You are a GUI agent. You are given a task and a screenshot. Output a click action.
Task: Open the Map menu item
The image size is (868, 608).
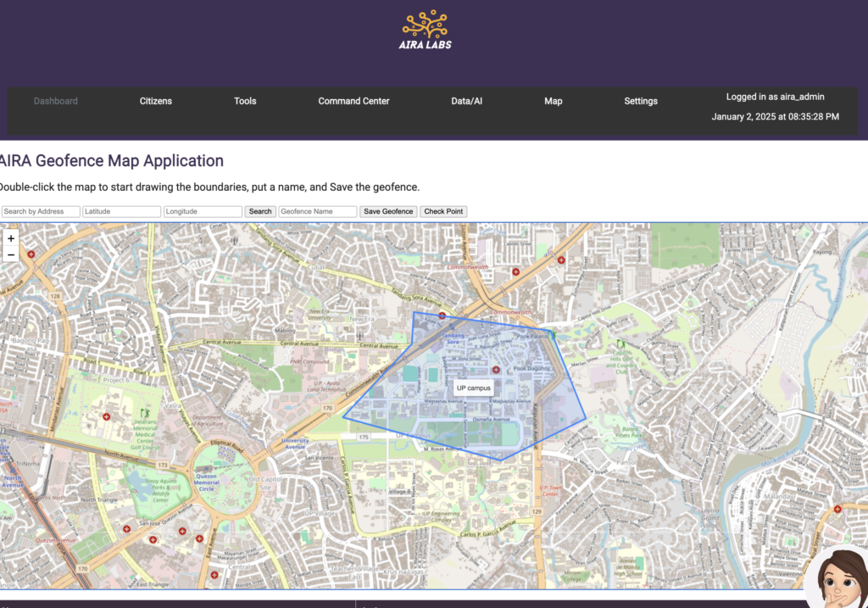pyautogui.click(x=553, y=101)
